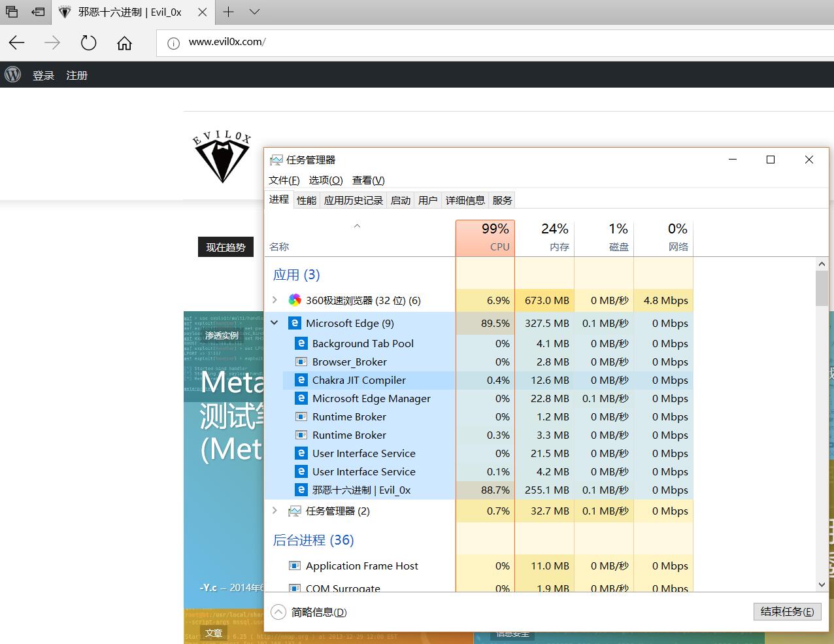Click the Edge address bar URL field
This screenshot has width=834, height=644.
point(497,42)
